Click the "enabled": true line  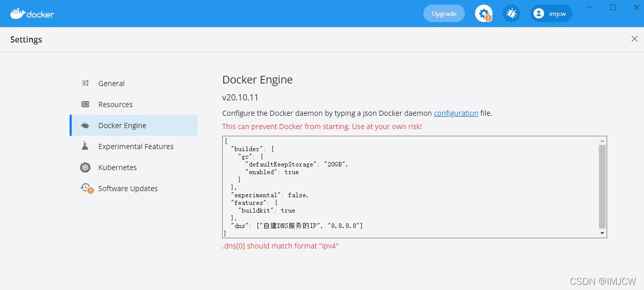pyautogui.click(x=272, y=172)
